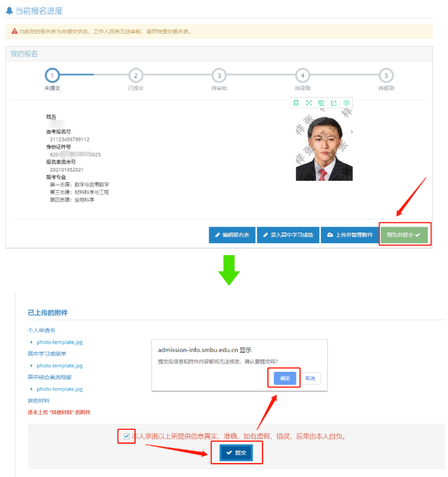Select step 2 已提交 in progress bar
448x477 pixels.
pos(136,76)
